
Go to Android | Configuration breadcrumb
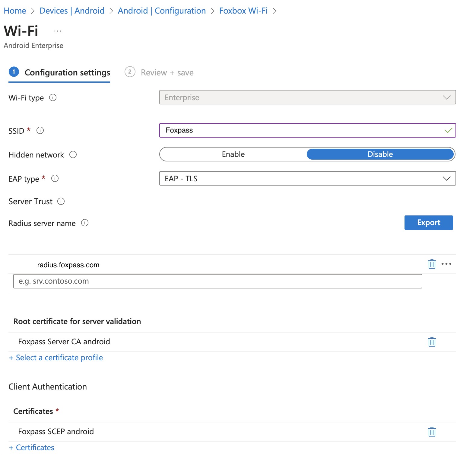coord(162,11)
